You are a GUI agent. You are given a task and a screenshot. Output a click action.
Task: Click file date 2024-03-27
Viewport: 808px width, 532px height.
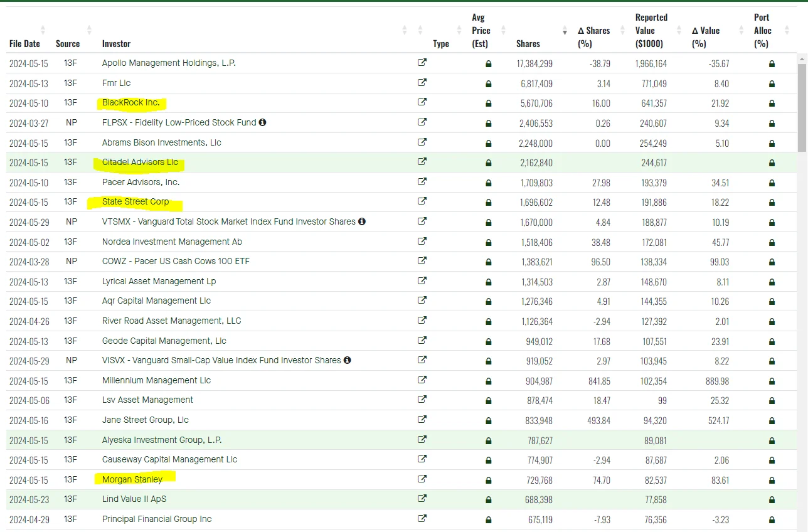(x=29, y=123)
